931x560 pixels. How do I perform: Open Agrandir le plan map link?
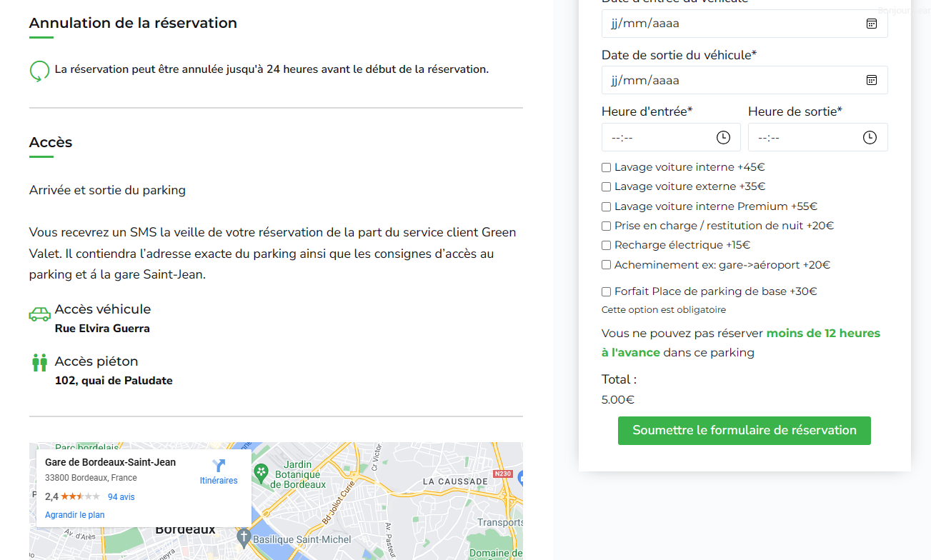click(74, 515)
